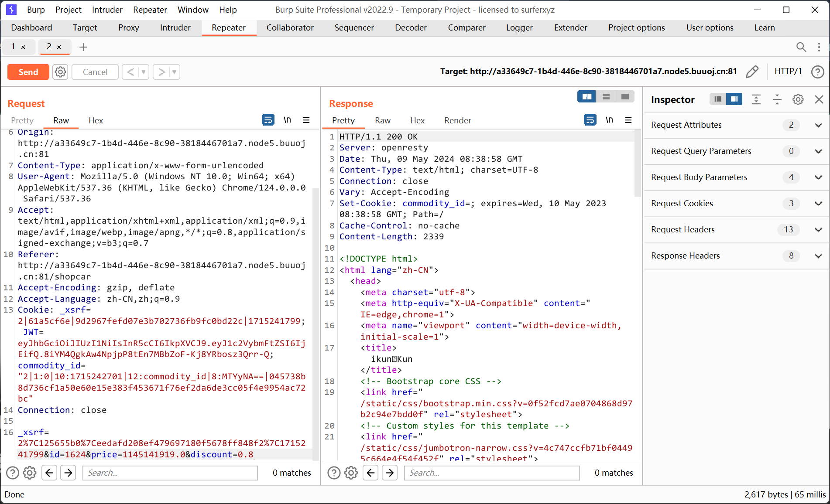The height and width of the screenshot is (504, 830).
Task: Open response search settings gear
Action: [351, 473]
